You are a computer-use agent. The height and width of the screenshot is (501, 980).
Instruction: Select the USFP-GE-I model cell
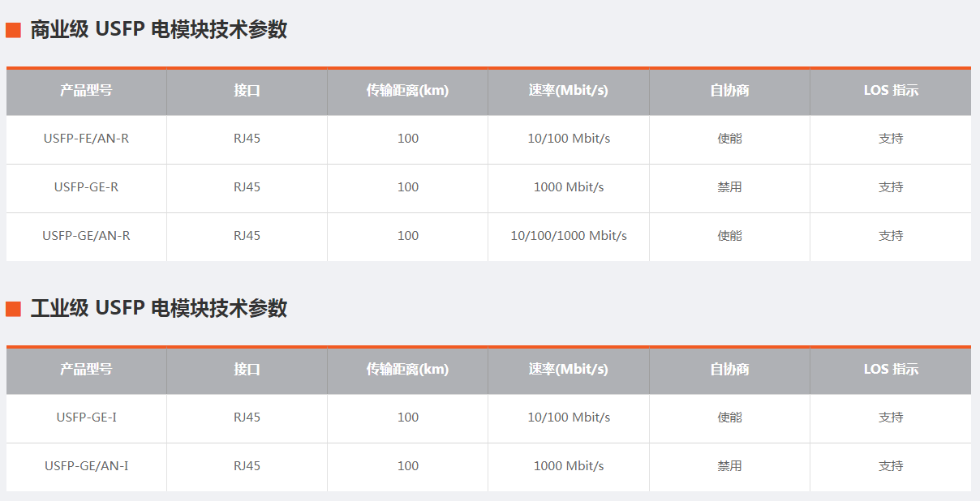[x=86, y=417]
